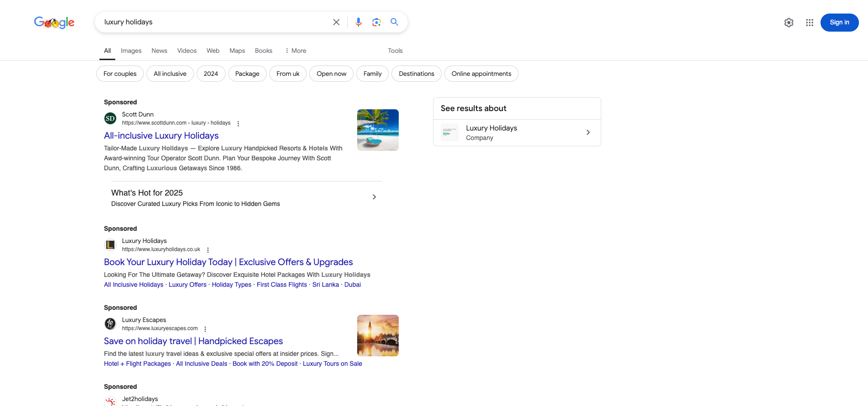
Task: Open Book with 20% Deposit sitelink
Action: [265, 364]
